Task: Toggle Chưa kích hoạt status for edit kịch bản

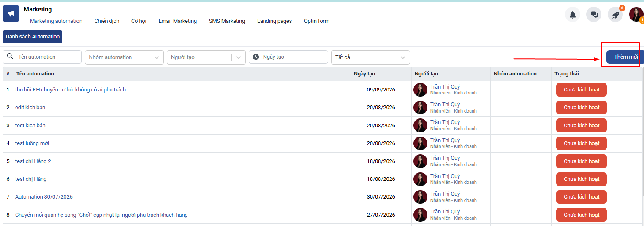Action: click(582, 108)
